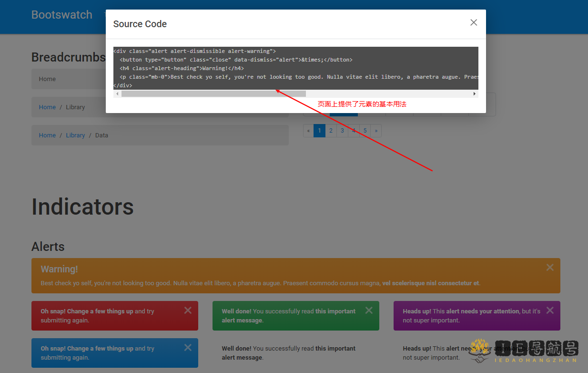Open 'this alert needs your attention' purple link

coord(483,311)
